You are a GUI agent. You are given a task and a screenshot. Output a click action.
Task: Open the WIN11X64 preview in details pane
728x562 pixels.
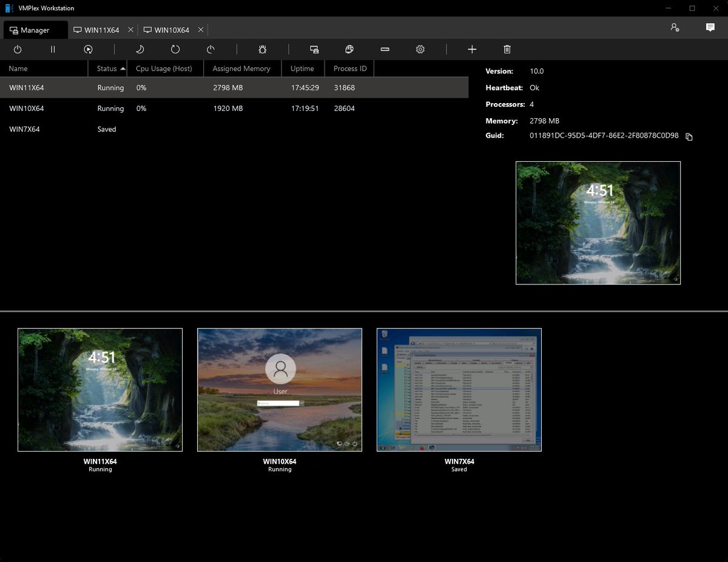click(x=598, y=222)
